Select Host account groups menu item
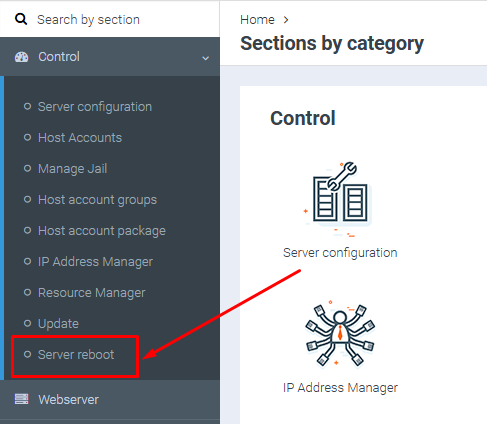Viewport: 487px width, 424px height. (x=97, y=200)
